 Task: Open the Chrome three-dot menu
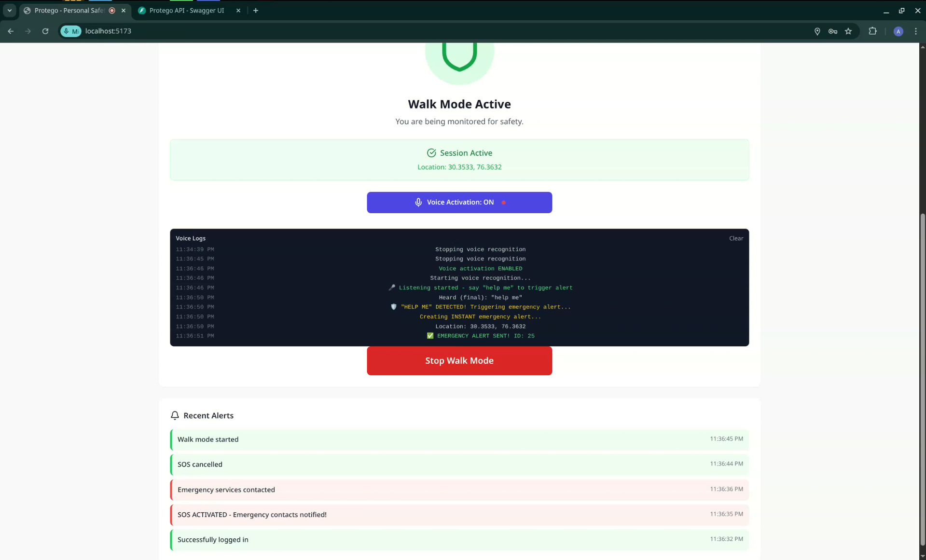point(916,31)
